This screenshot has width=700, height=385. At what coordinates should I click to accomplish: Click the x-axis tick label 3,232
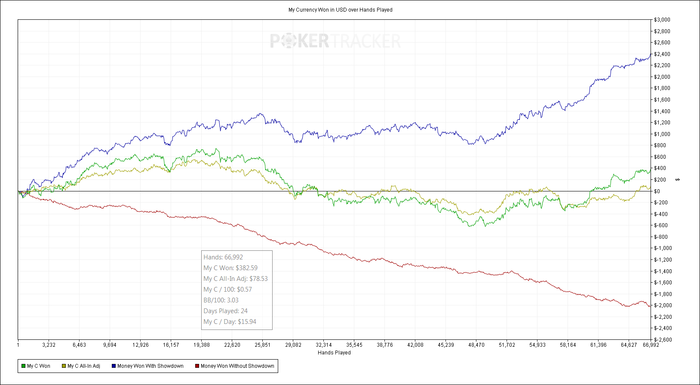[48, 345]
